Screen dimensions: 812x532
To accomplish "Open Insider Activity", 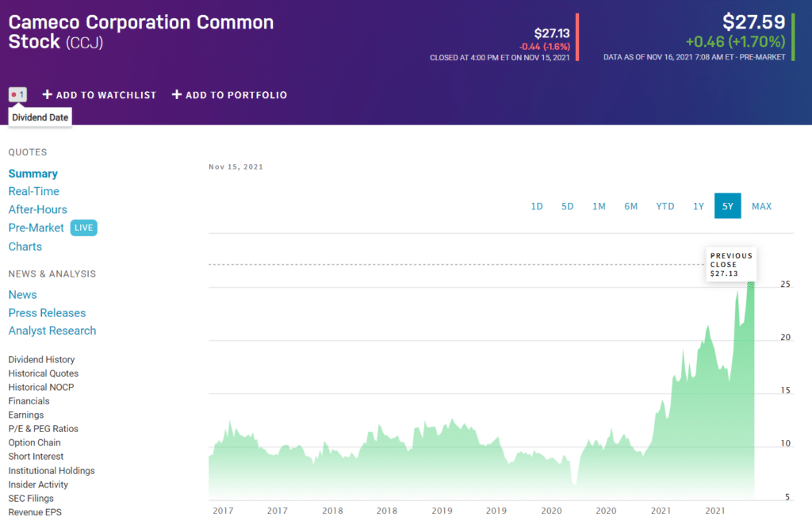I will pos(38,485).
